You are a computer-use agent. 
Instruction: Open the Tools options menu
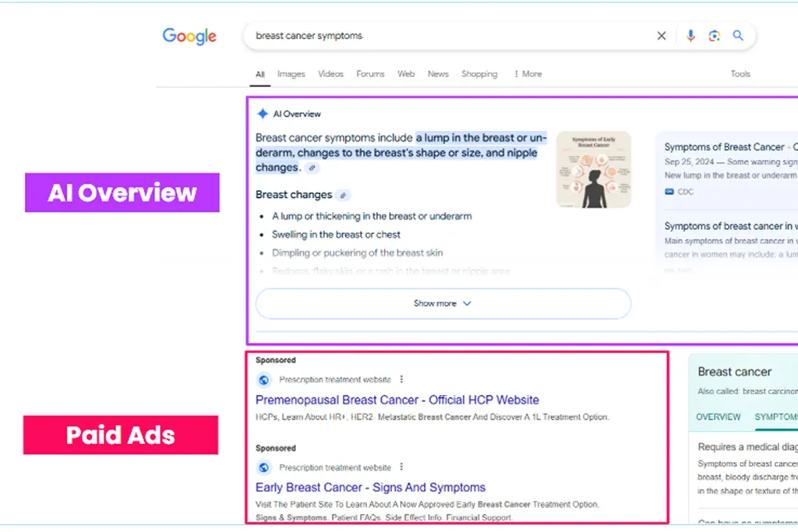coord(740,74)
